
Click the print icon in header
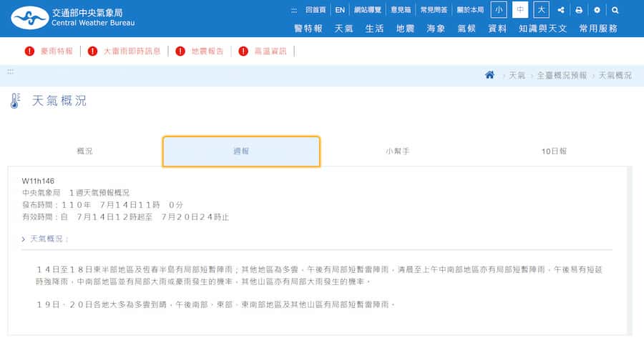point(579,10)
